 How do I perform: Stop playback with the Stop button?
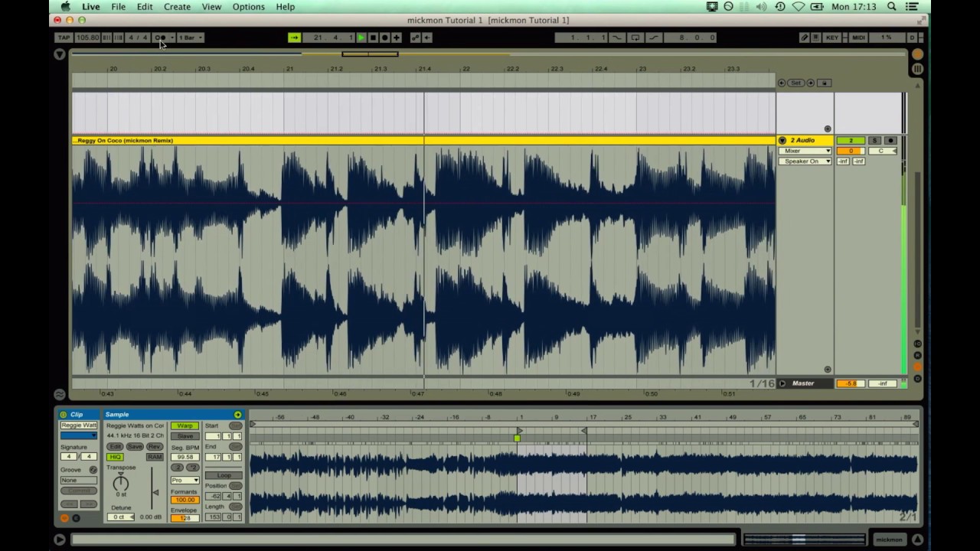[373, 37]
